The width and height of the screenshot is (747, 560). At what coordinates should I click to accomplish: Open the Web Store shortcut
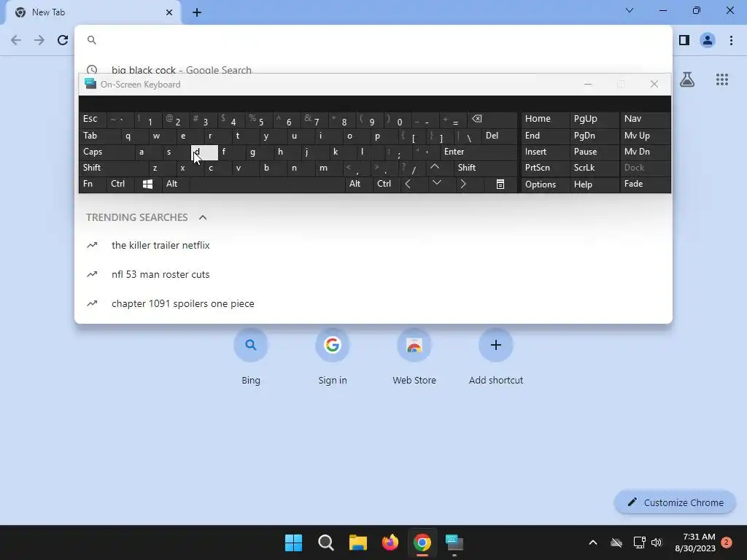click(414, 357)
